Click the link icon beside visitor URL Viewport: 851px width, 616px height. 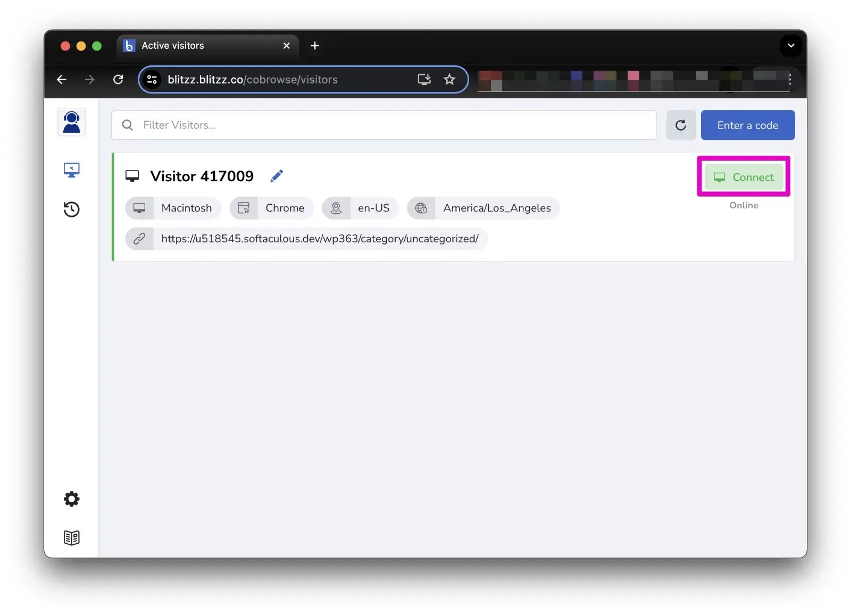pos(139,239)
